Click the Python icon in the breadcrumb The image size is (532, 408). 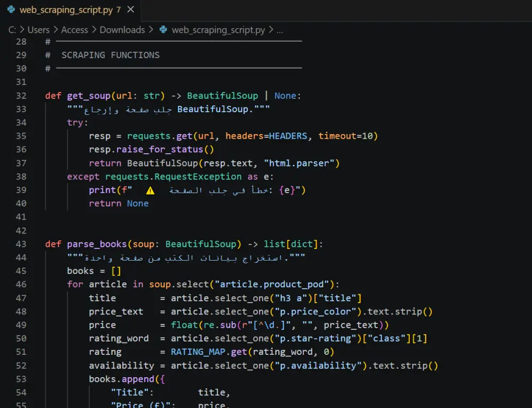[163, 30]
